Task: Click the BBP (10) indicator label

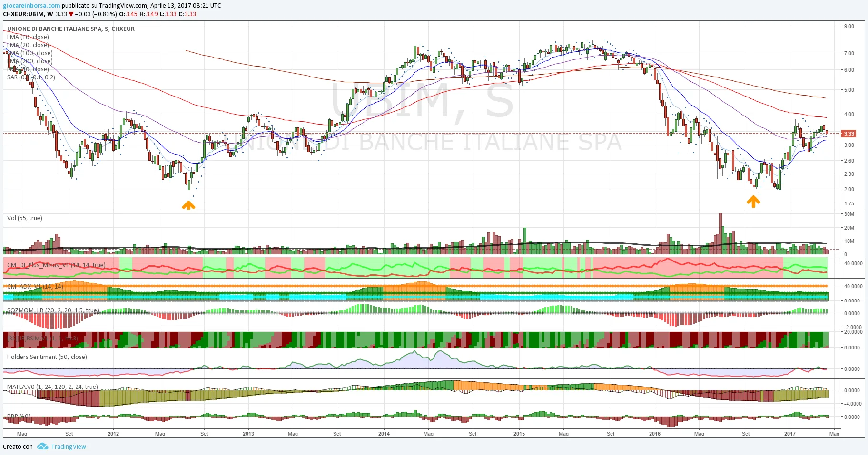Action: (x=19, y=416)
